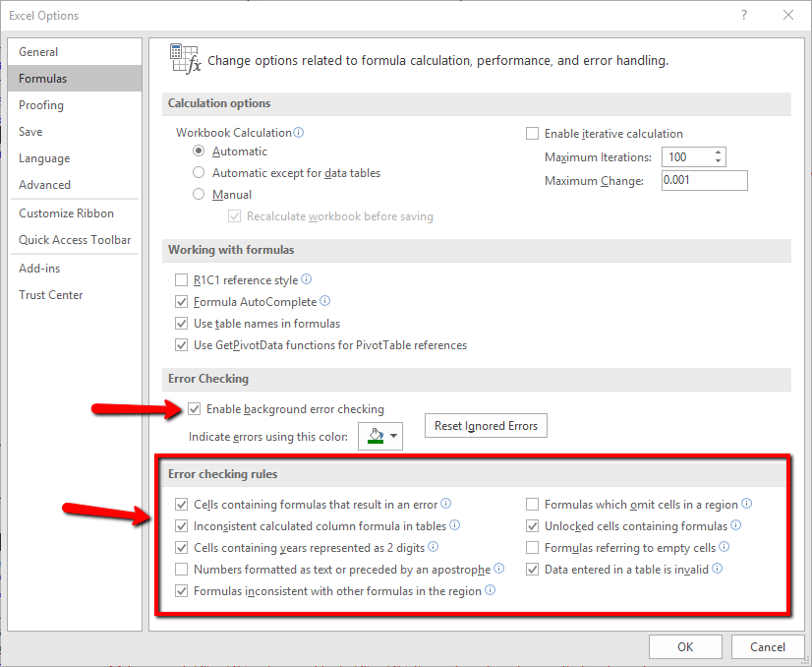Enable iterative calculation checkbox
The height and width of the screenshot is (667, 812).
pyautogui.click(x=532, y=133)
